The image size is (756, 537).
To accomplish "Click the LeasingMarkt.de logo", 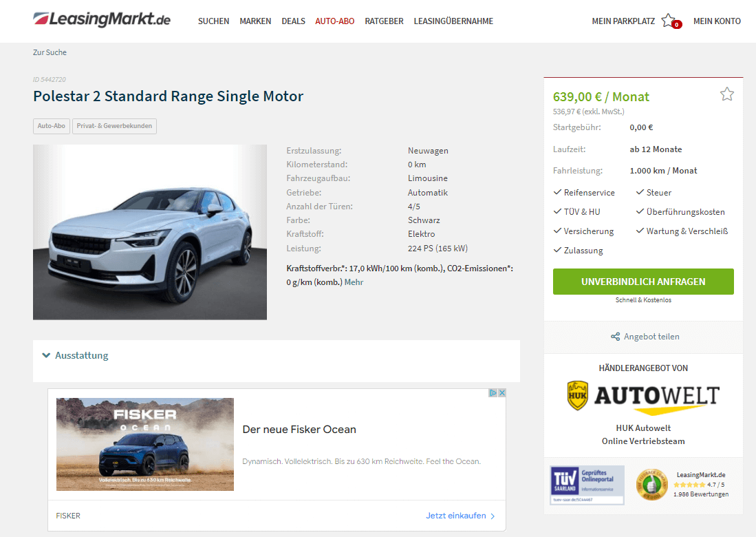I will 102,19.
